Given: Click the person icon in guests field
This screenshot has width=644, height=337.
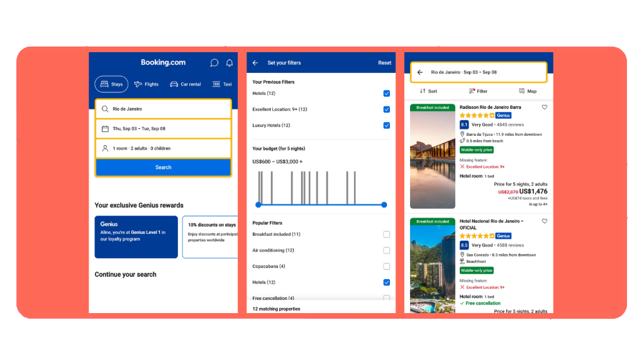Looking at the screenshot, I should 105,148.
